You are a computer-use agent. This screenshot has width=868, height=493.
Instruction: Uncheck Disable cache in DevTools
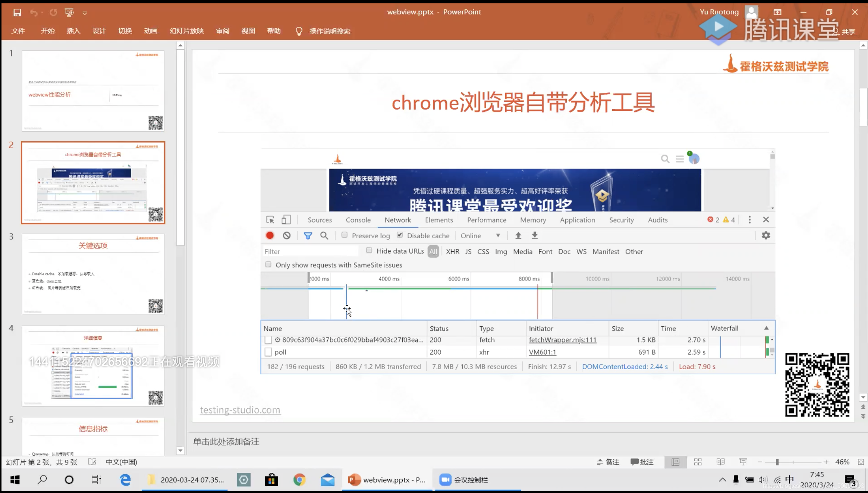(x=400, y=235)
